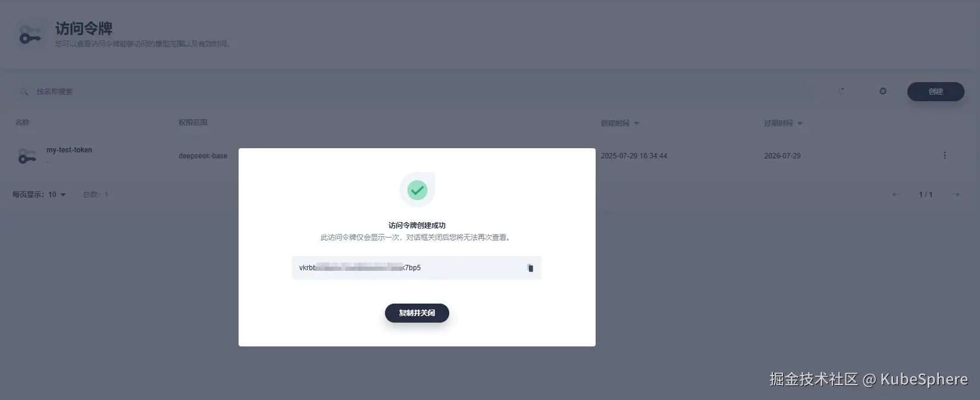Screen dimensions: 980x400
Task: Sort by 创建时间 column arrow
Action: pyautogui.click(x=637, y=123)
